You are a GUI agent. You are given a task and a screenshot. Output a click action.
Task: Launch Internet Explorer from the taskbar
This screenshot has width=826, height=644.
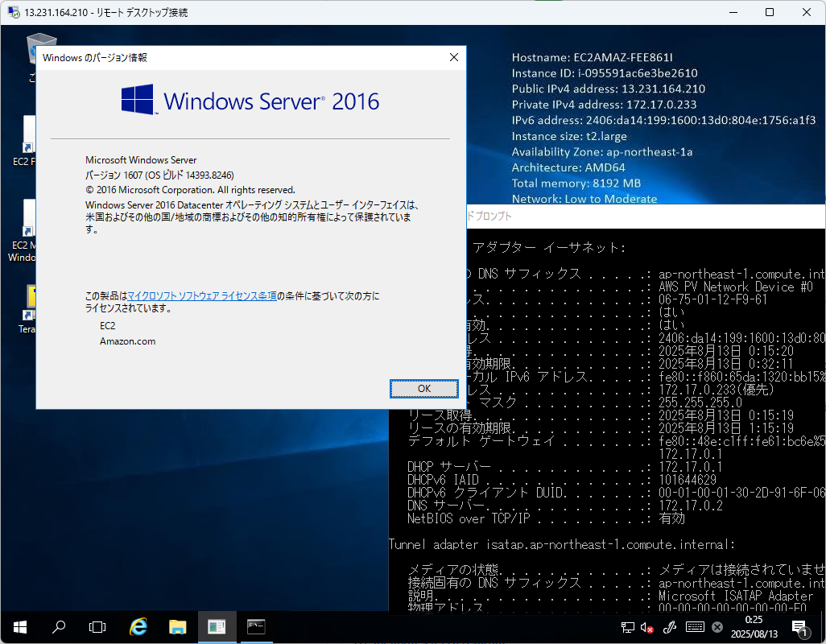tap(138, 626)
